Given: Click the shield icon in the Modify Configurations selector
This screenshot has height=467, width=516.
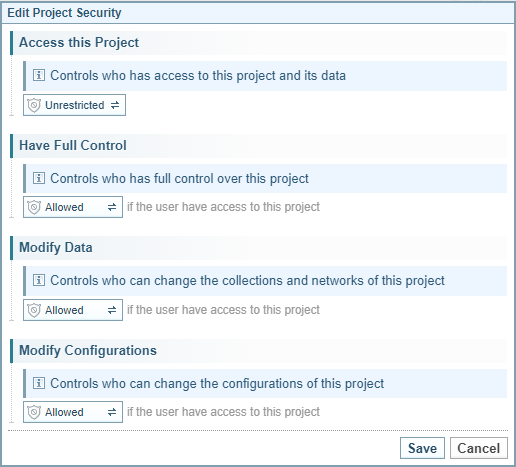Looking at the screenshot, I should [x=34, y=412].
